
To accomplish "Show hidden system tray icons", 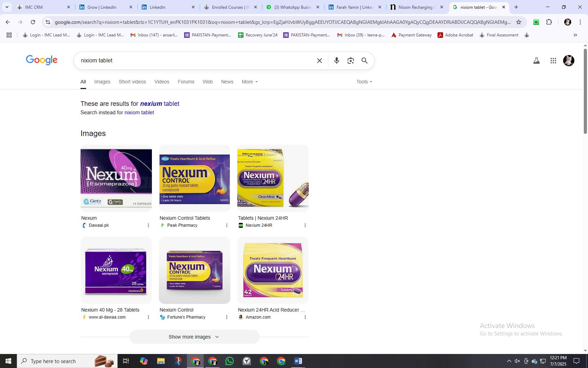I will 509,361.
